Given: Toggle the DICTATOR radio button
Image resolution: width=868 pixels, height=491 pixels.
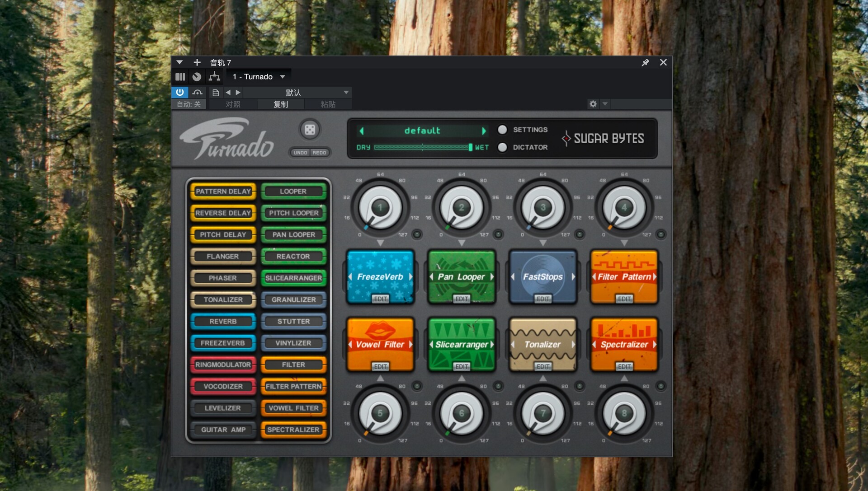Looking at the screenshot, I should tap(502, 147).
